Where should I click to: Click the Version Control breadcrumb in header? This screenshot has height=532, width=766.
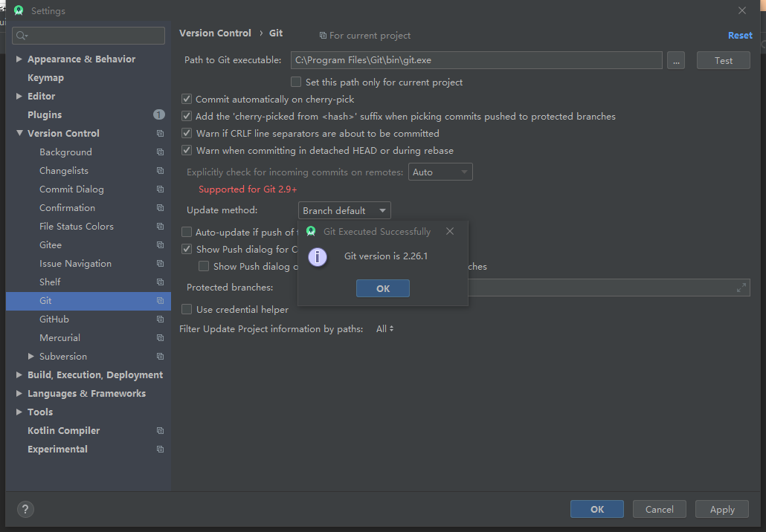pos(215,33)
